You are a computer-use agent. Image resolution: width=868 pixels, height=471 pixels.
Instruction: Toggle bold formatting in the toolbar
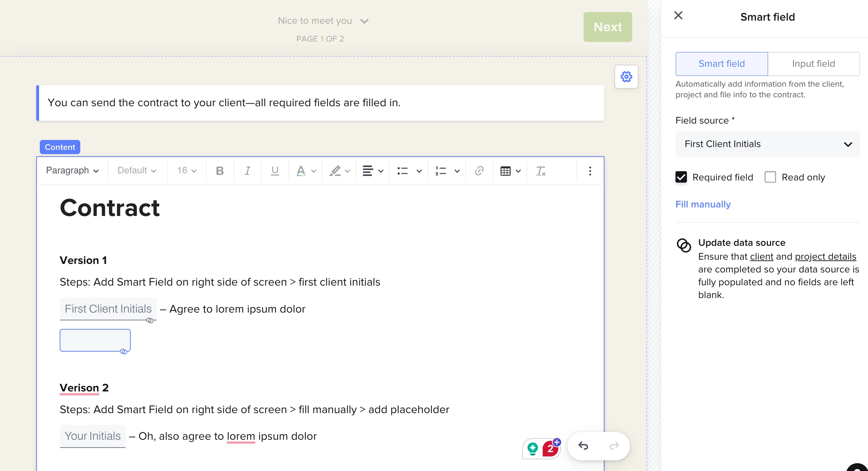220,171
